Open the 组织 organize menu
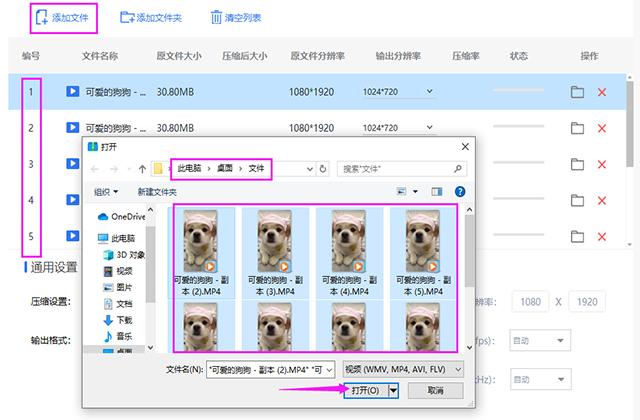The width and height of the screenshot is (640, 420). (x=106, y=192)
